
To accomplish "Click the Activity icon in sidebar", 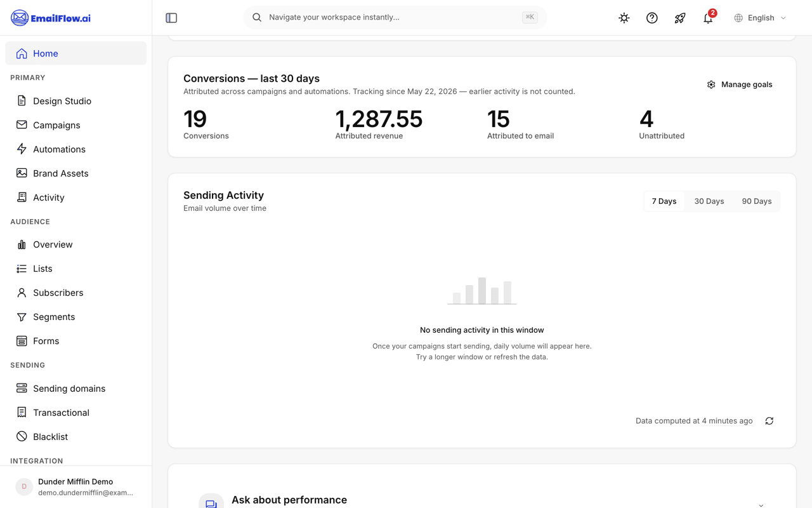I will coord(22,197).
